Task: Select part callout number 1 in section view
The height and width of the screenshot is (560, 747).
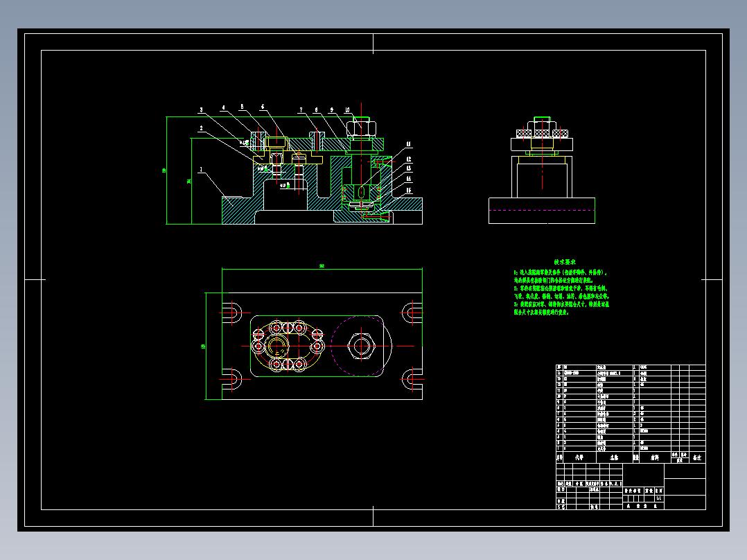Action: (x=201, y=169)
